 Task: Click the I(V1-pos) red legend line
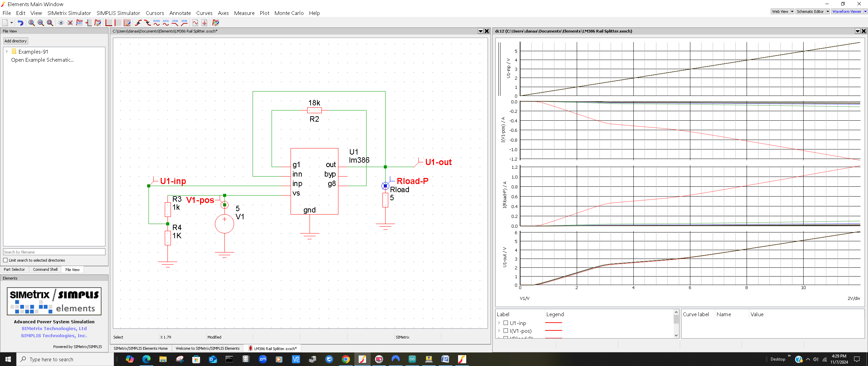pos(554,330)
